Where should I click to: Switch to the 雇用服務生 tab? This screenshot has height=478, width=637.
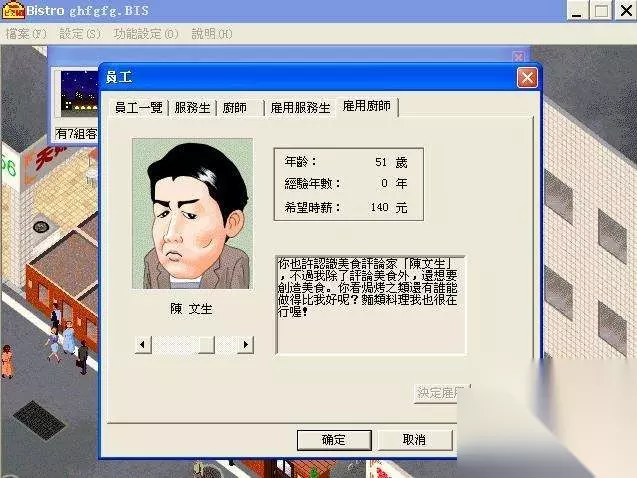coord(300,108)
